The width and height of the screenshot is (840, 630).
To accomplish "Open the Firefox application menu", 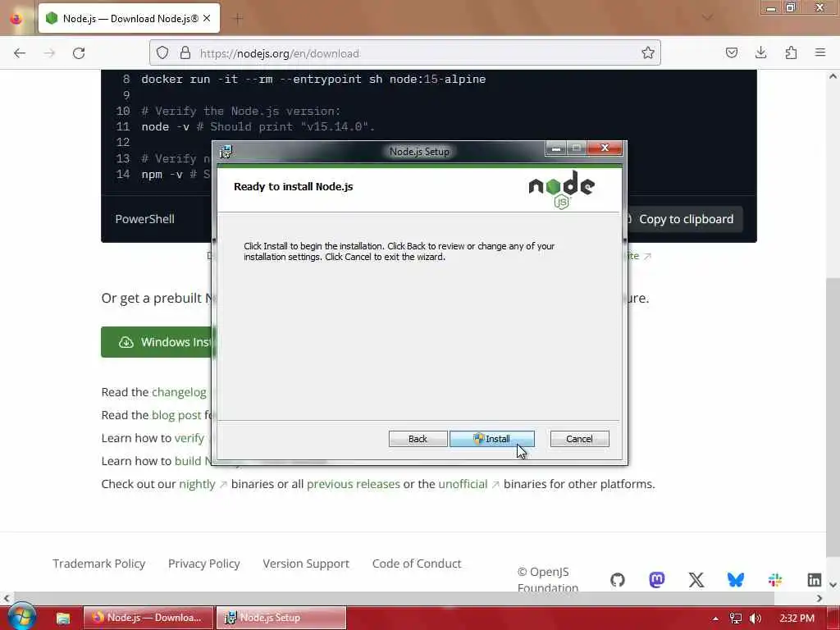I will coord(820,53).
